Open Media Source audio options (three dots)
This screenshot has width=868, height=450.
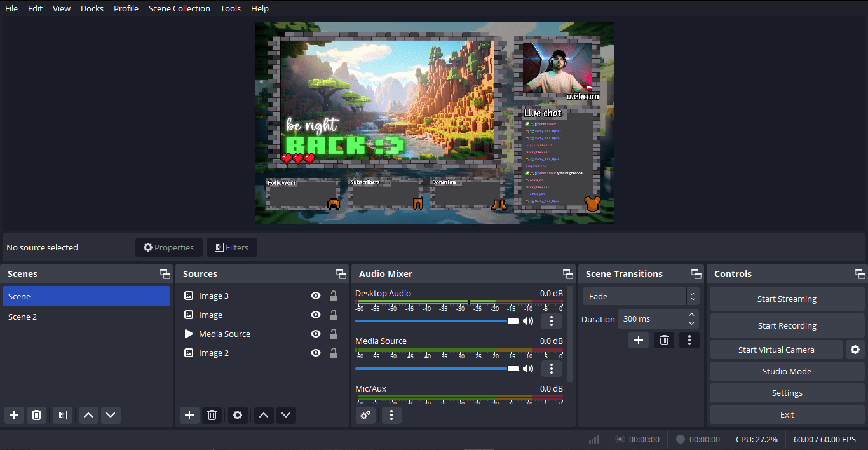pyautogui.click(x=552, y=369)
